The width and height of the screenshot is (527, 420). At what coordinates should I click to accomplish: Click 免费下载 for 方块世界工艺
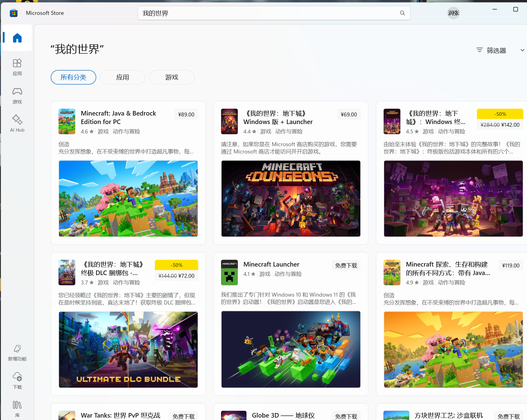point(509,416)
